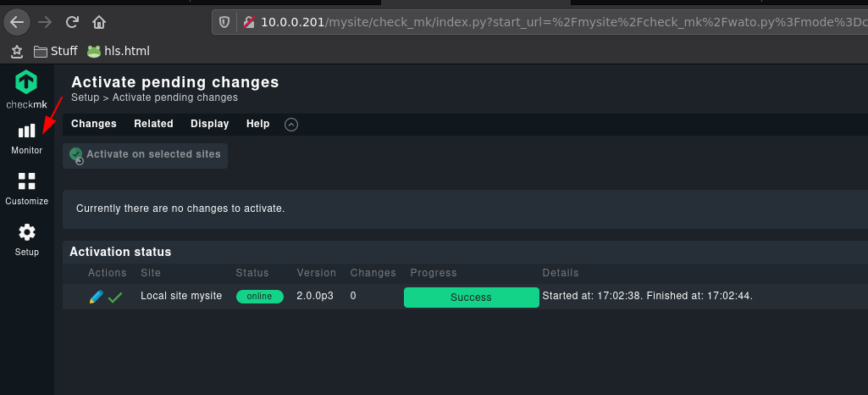The image size is (868, 395).
Task: Click the green checkmark activate icon
Action: 115,298
